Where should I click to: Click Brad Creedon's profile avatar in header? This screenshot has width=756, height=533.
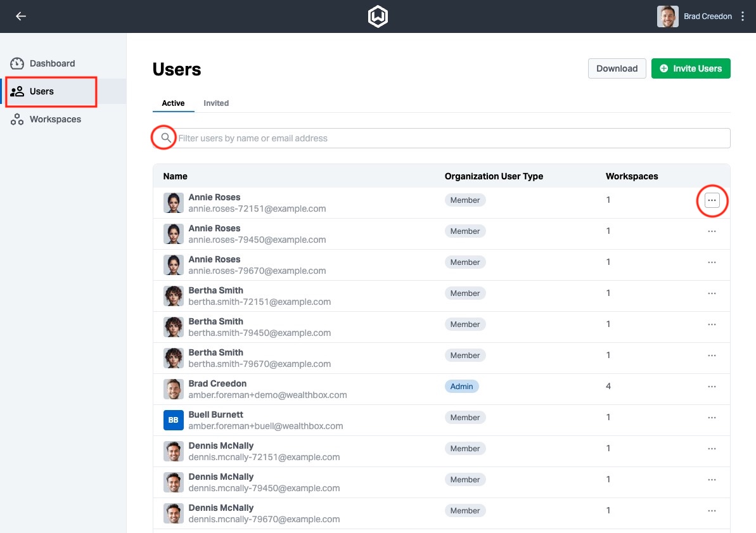point(667,16)
